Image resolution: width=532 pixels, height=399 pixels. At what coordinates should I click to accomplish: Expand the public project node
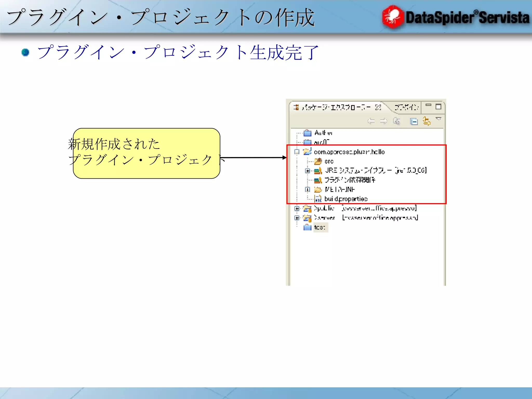[x=297, y=208]
